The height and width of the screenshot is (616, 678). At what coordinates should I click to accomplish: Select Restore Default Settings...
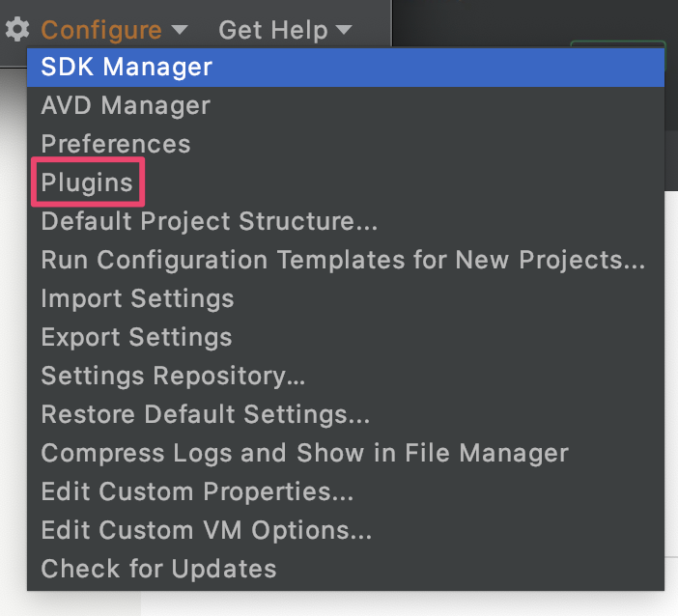click(x=346, y=414)
